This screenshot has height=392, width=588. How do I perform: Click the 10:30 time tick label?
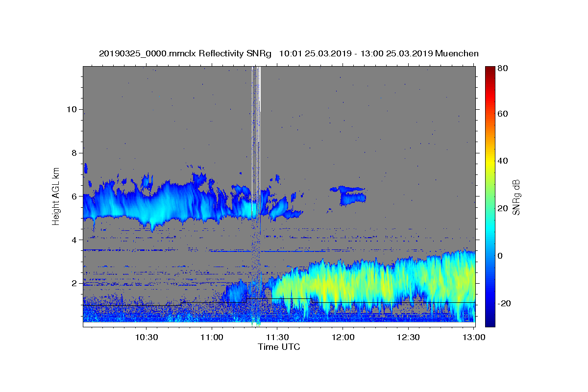tap(147, 337)
